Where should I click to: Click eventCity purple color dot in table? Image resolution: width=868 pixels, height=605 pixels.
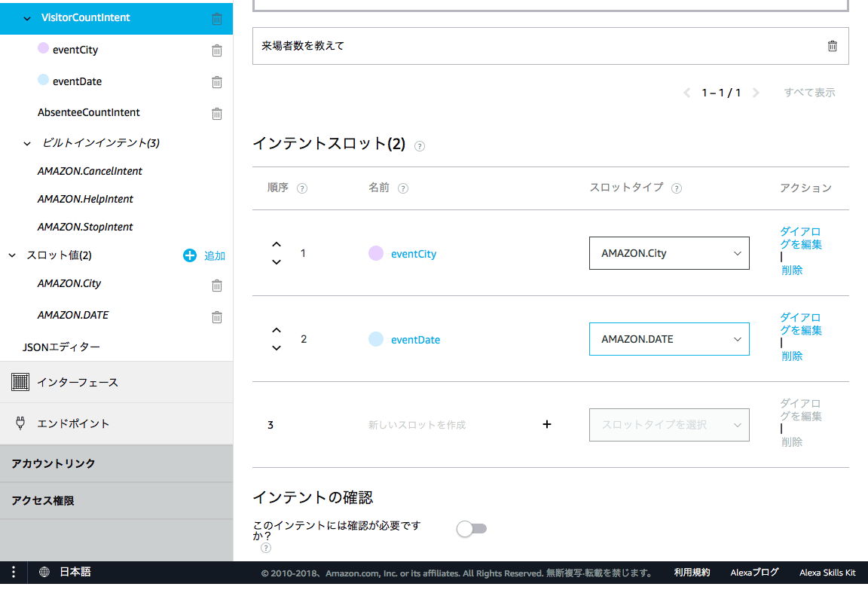376,253
